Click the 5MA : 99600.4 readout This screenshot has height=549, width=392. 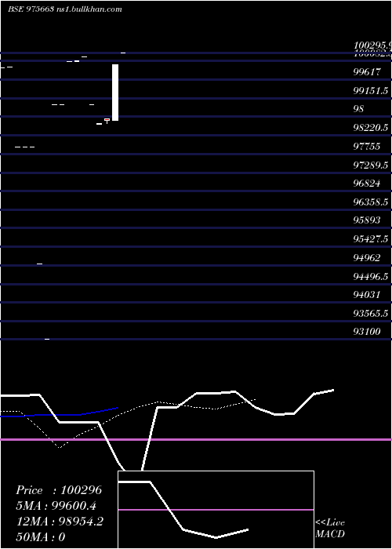coord(56,506)
